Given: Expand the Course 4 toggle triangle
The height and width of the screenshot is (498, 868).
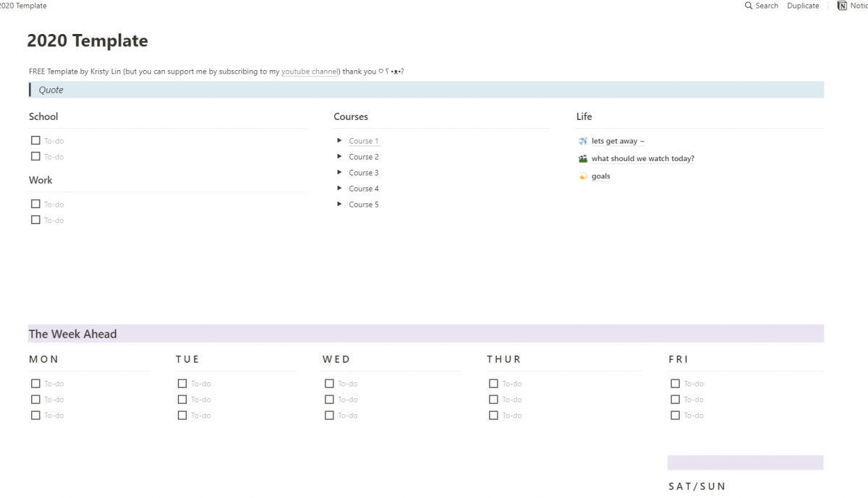Looking at the screenshot, I should click(339, 188).
